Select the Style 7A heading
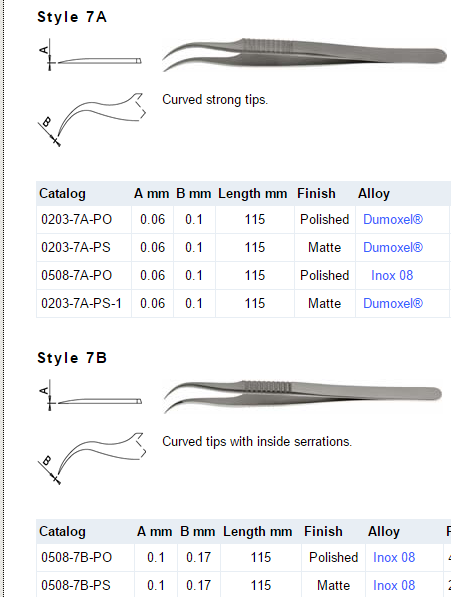This screenshot has width=451, height=597. [72, 17]
